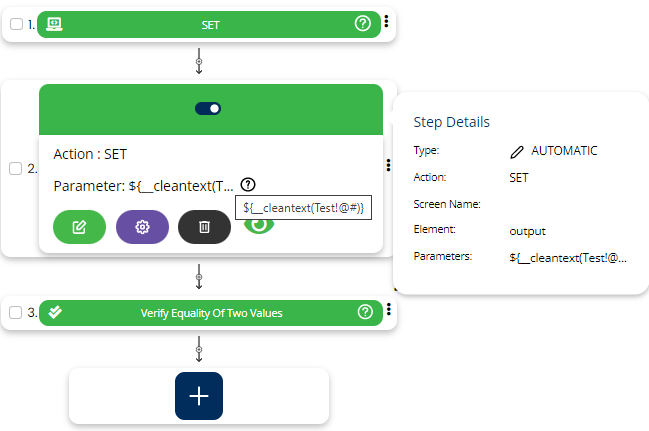649x431 pixels.
Task: Tick the checkbox for step 3
Action: point(16,312)
